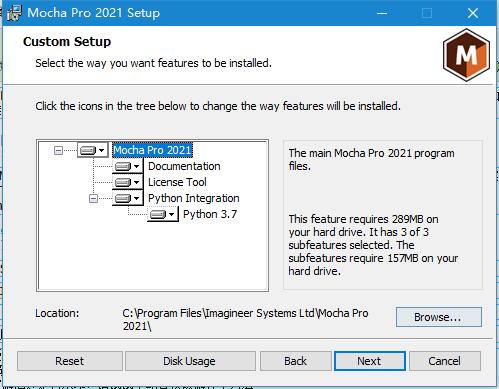This screenshot has width=499, height=389.
Task: Go Back to the previous setup step
Action: pyautogui.click(x=295, y=361)
